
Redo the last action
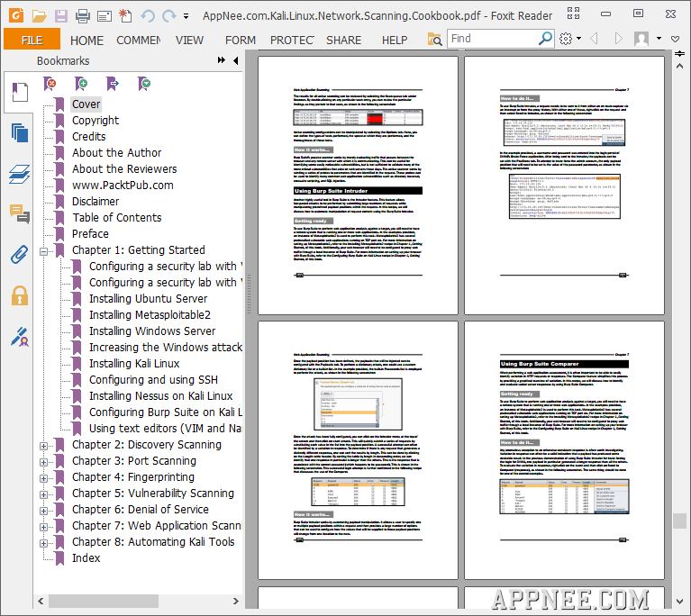(168, 16)
